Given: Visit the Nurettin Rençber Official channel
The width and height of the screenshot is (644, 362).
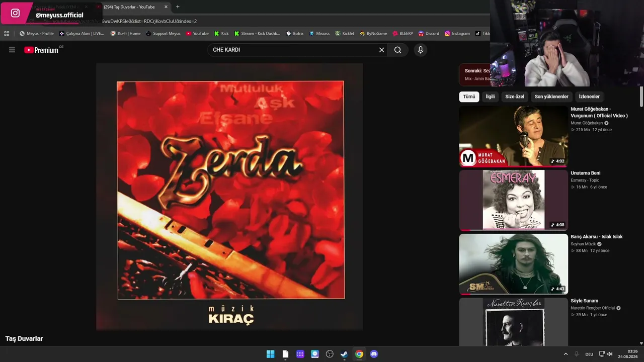Looking at the screenshot, I should [593, 308].
